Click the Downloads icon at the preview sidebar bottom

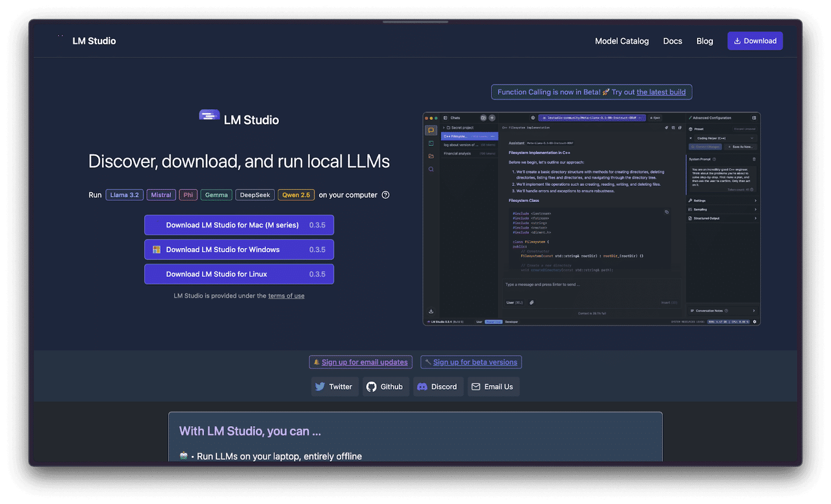[431, 311]
